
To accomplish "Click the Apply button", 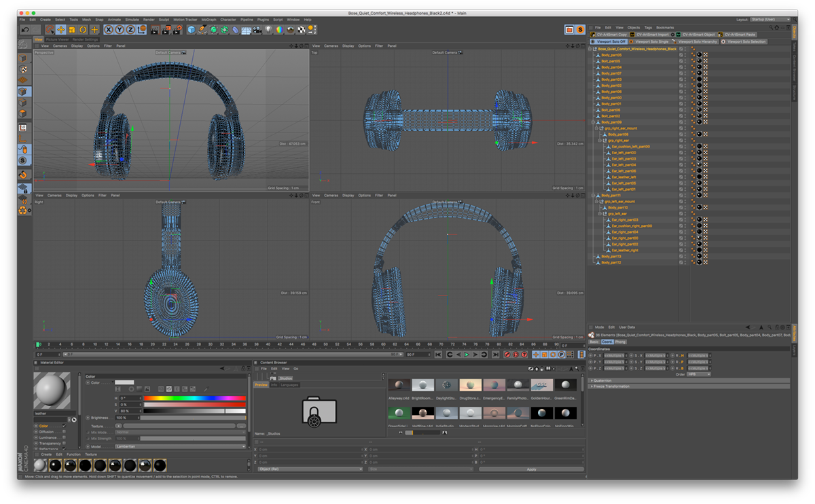I will pos(531,469).
